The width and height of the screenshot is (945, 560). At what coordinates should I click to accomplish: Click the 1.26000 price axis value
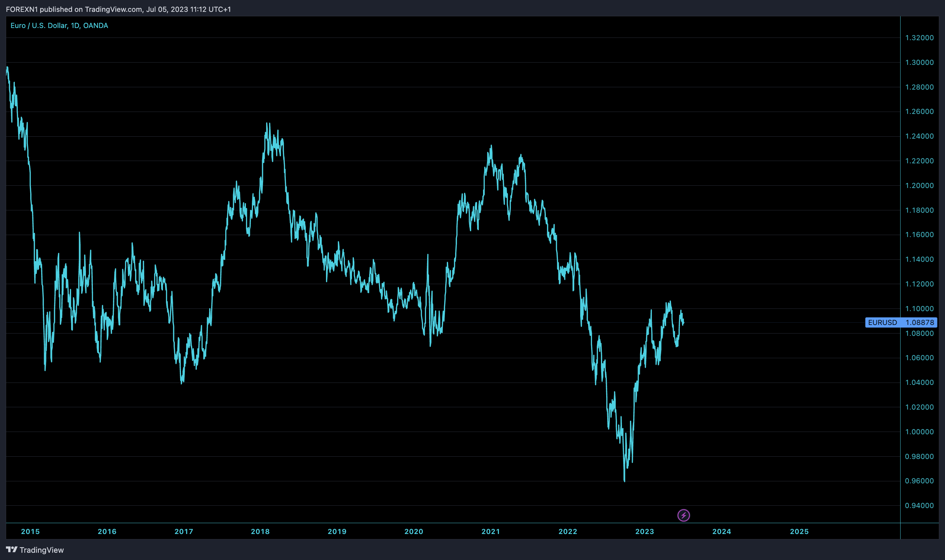click(x=919, y=111)
